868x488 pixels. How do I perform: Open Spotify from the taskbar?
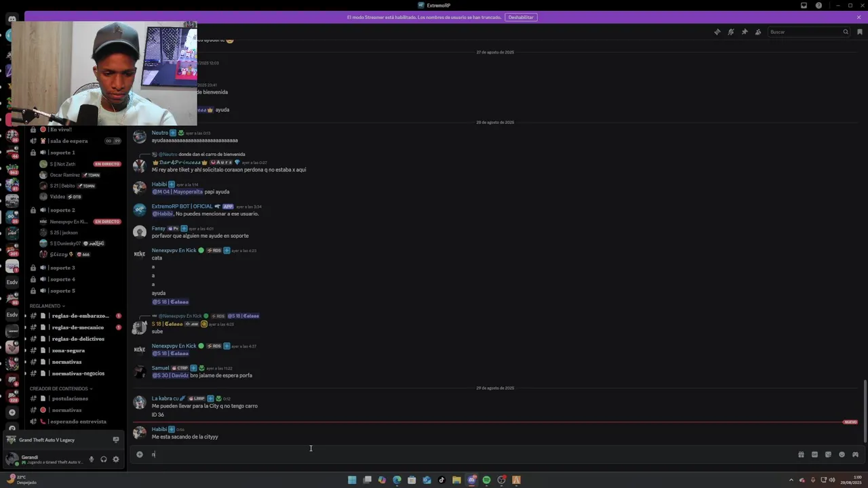486,480
